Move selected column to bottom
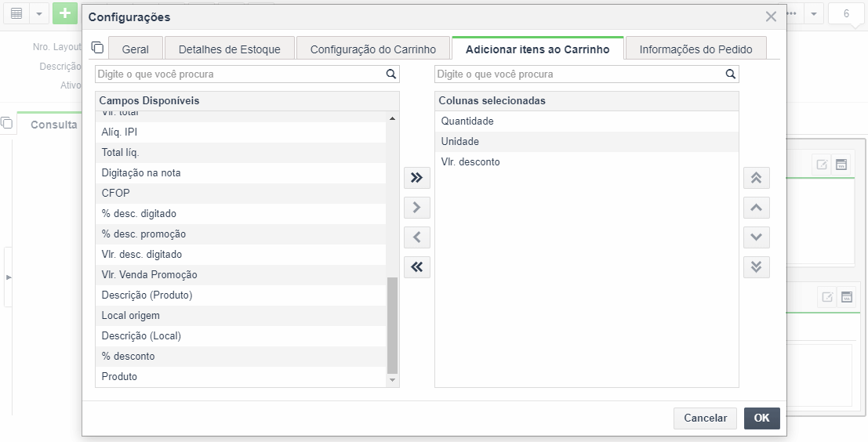Viewport: 868px width, 442px height. (x=756, y=267)
